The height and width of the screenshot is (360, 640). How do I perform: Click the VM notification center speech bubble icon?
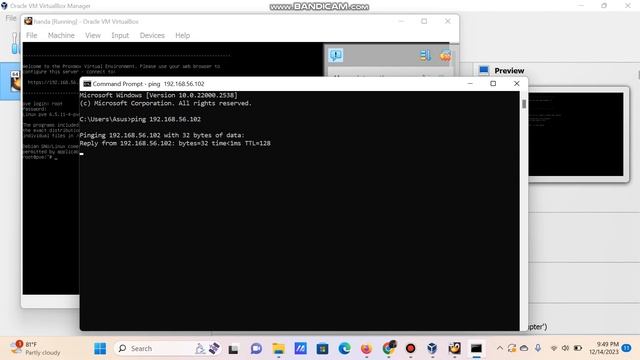click(336, 55)
